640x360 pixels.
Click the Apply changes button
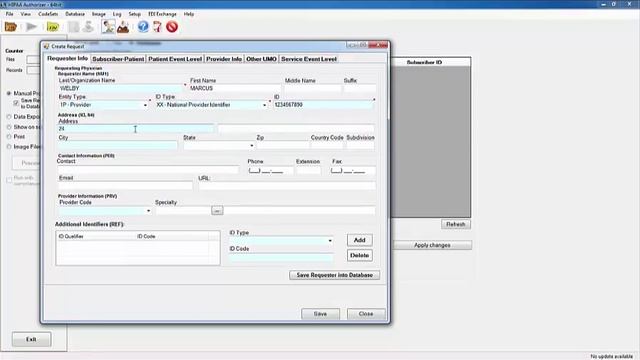pos(432,245)
